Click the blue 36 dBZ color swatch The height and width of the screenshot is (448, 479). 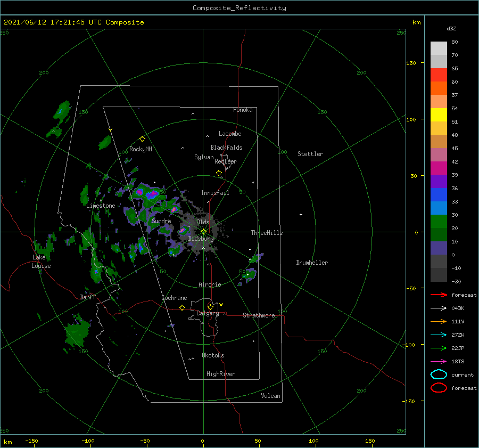pos(439,195)
